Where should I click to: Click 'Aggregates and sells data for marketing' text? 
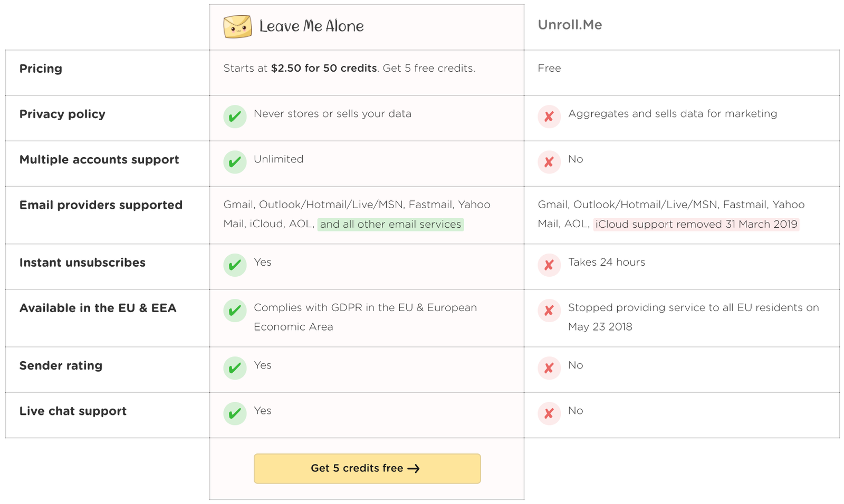[x=673, y=113]
